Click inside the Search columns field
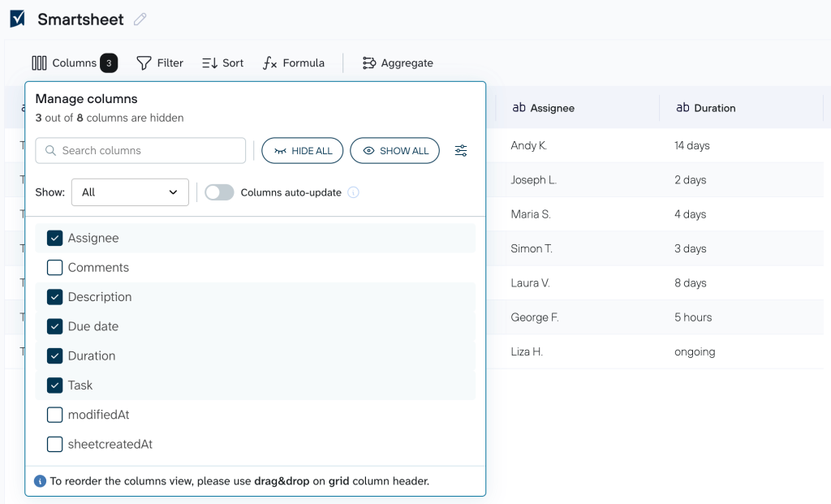This screenshot has height=504, width=831. tap(140, 150)
